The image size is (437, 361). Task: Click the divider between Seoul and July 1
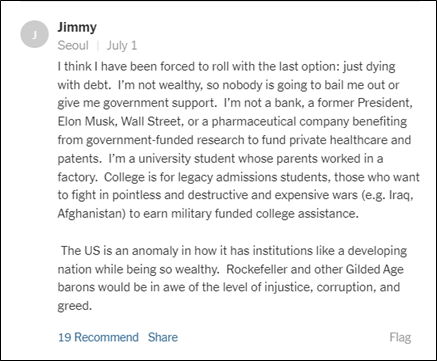tap(98, 46)
